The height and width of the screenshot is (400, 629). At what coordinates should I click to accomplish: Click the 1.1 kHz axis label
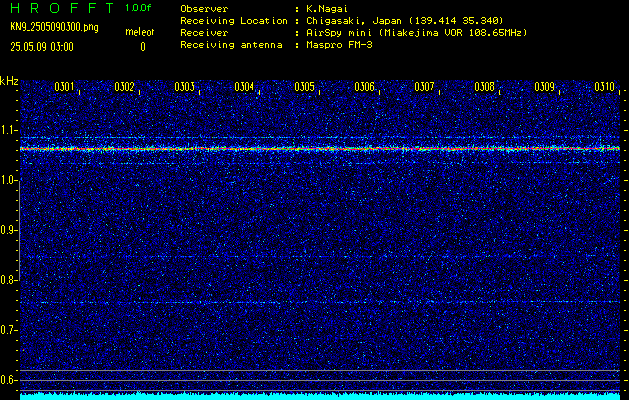[8, 130]
